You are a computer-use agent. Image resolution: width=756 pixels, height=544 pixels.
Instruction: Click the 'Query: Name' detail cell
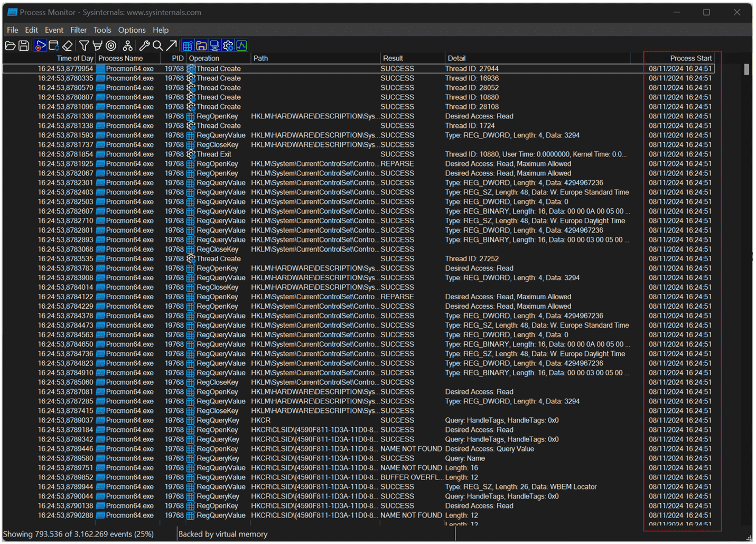(x=465, y=458)
